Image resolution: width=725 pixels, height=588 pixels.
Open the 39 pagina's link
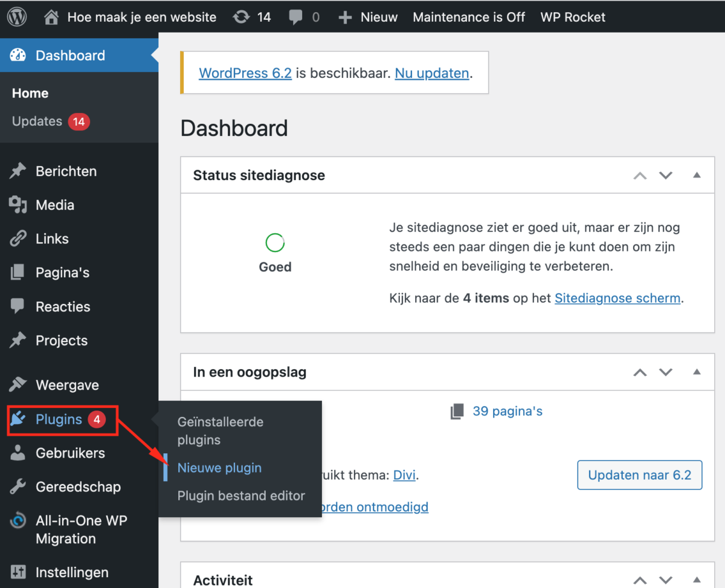pyautogui.click(x=507, y=412)
